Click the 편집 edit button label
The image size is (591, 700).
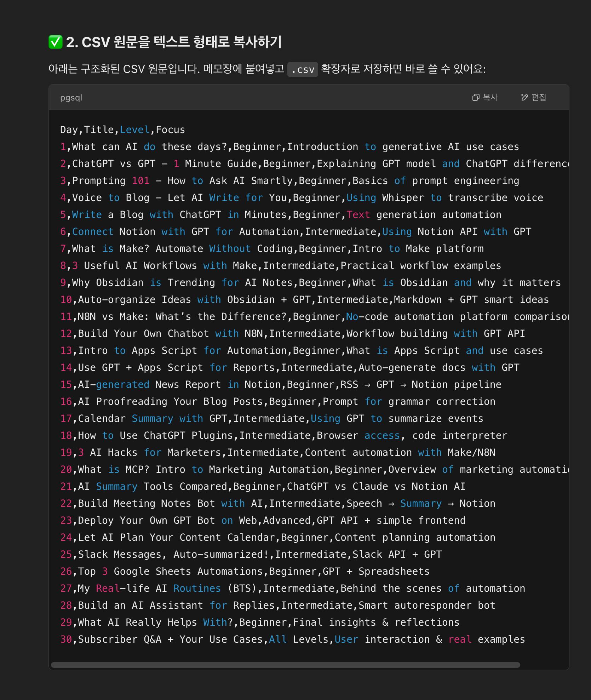tap(539, 97)
